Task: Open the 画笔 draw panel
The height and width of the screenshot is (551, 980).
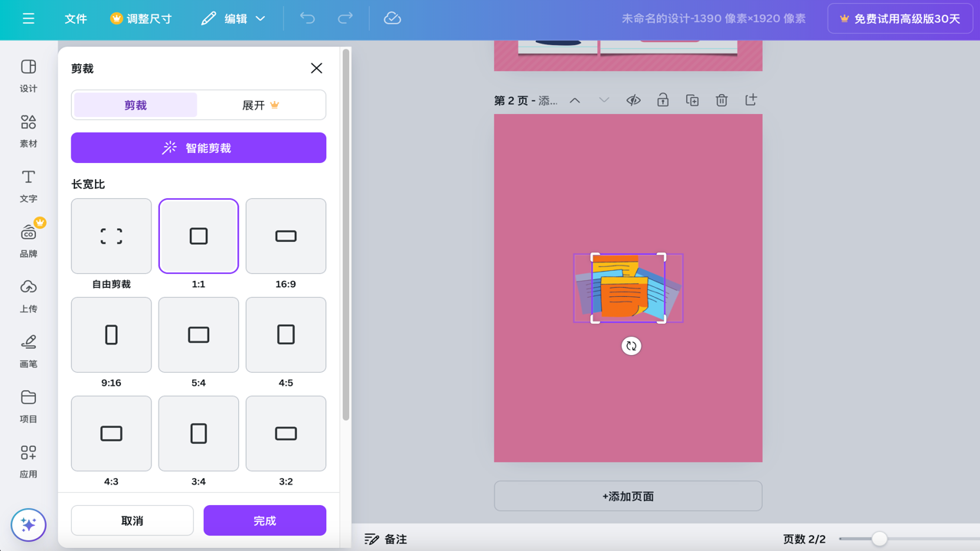Action: pos(28,351)
